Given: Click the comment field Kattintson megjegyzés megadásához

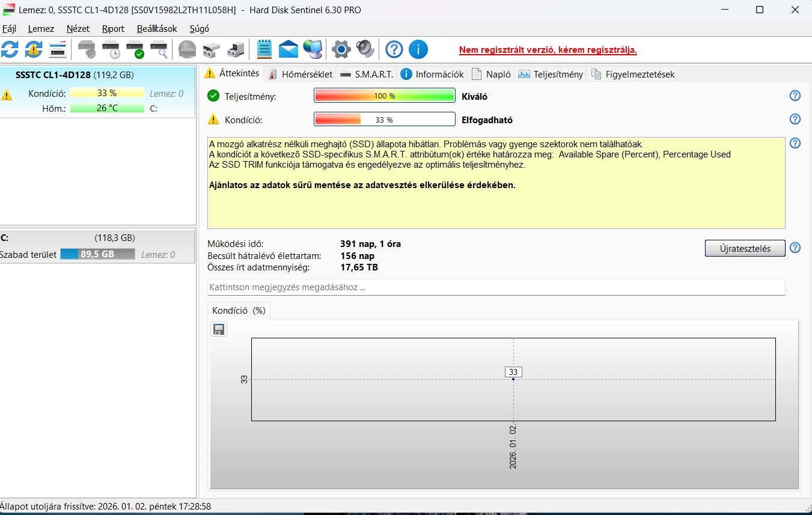Looking at the screenshot, I should click(496, 287).
